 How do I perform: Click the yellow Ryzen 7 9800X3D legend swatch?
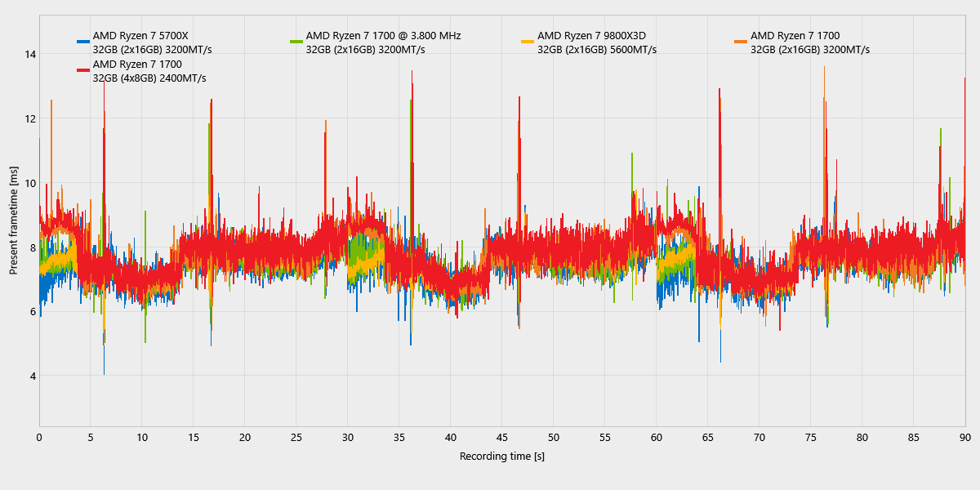coord(528,42)
